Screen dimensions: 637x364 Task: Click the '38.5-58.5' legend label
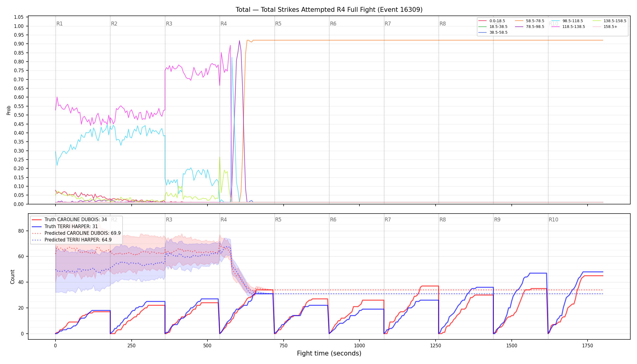tap(498, 32)
